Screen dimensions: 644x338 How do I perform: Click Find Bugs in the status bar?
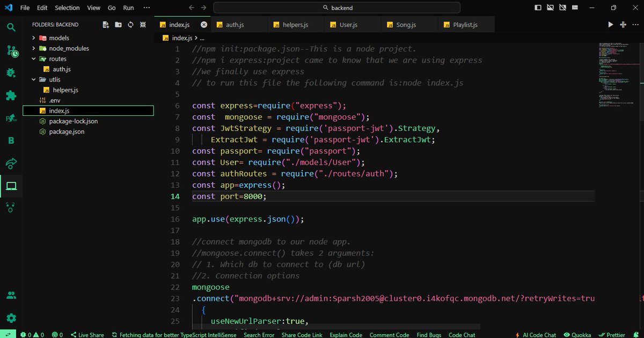(x=429, y=334)
